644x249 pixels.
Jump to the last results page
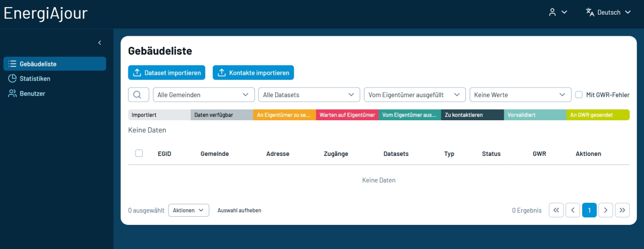pyautogui.click(x=622, y=210)
